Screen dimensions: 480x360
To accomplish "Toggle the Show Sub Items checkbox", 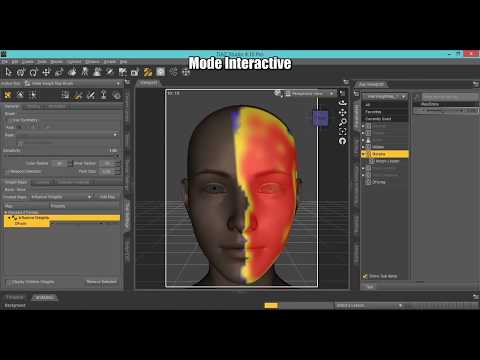I will pos(365,276).
